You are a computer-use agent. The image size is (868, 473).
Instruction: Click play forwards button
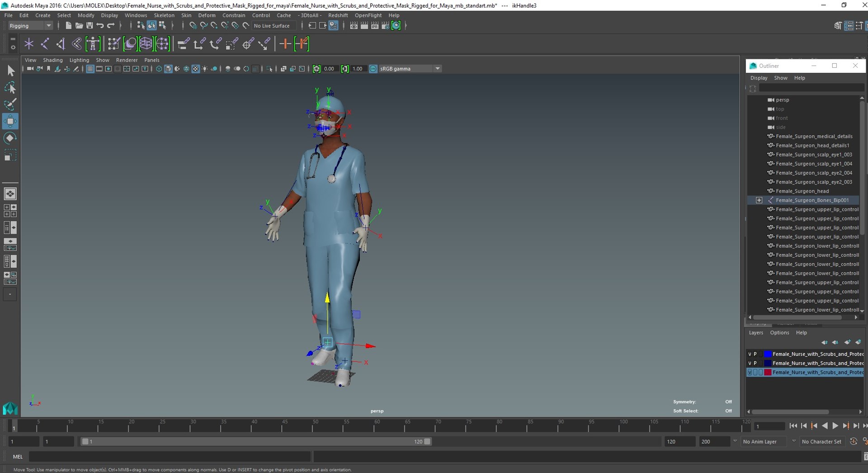coord(835,426)
